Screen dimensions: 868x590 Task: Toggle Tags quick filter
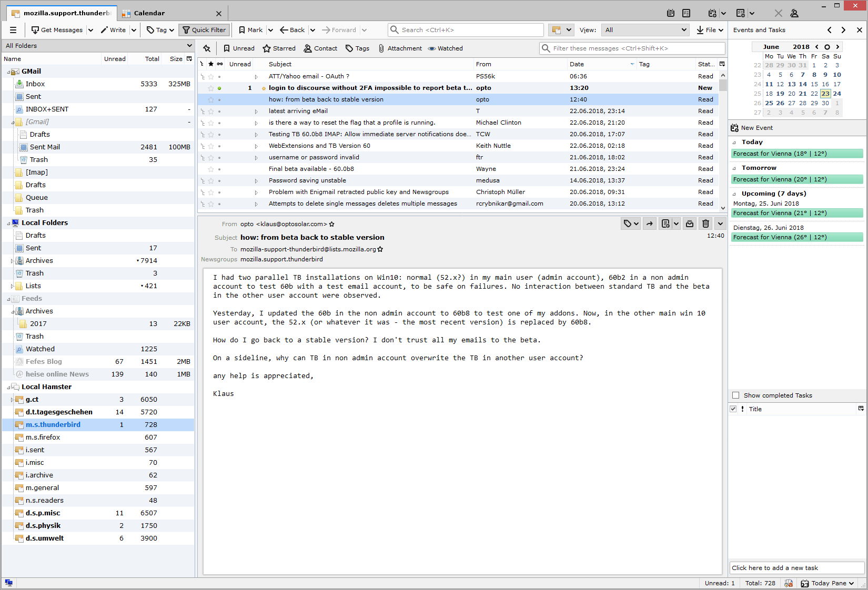point(357,48)
